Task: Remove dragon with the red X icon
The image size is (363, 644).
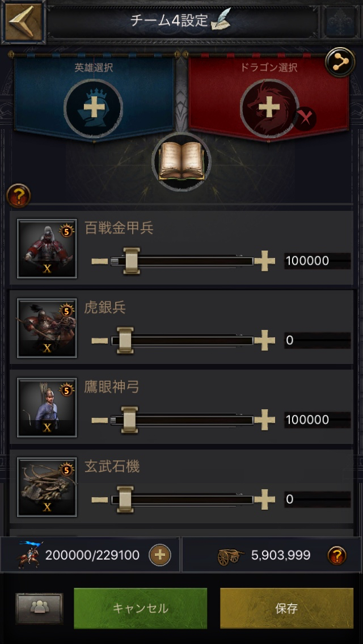Action: coord(305,120)
